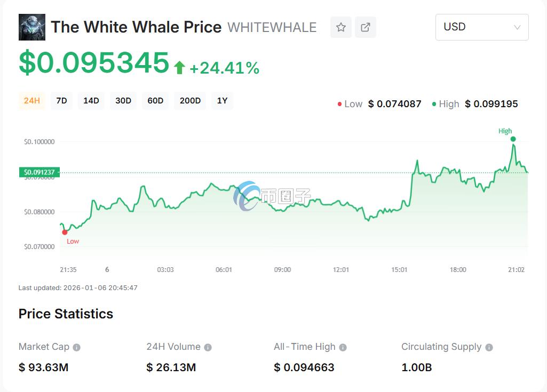Image resolution: width=547 pixels, height=392 pixels.
Task: Click the White Whale token logo
Action: [x=32, y=27]
